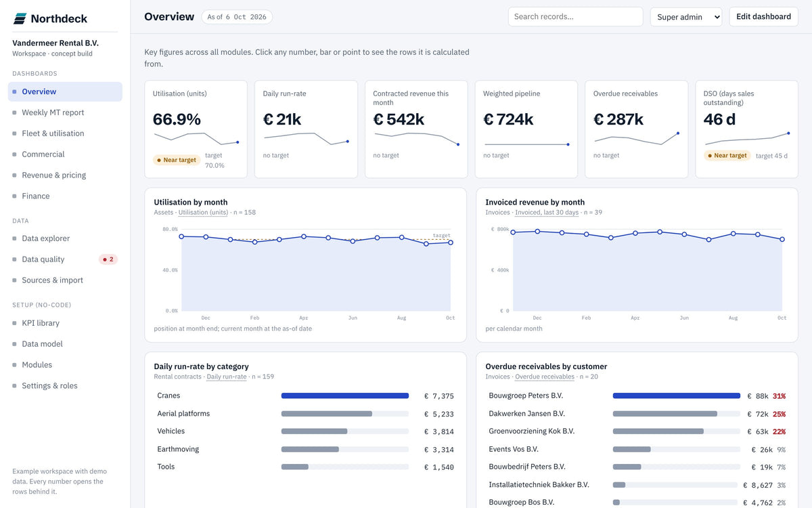The image size is (812, 508).
Task: Click the € 724k weighted pipeline value
Action: coord(508,119)
